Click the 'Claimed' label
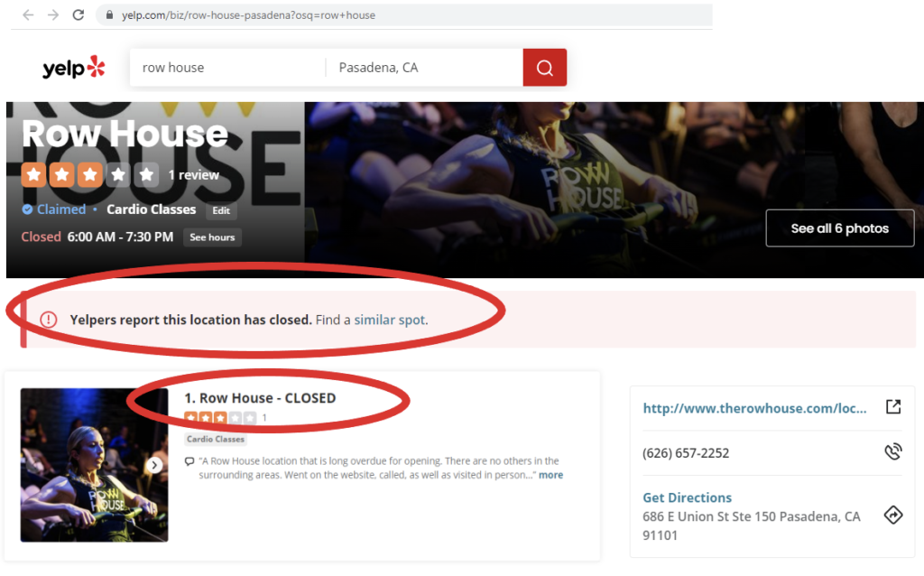The height and width of the screenshot is (576, 924). tap(61, 209)
